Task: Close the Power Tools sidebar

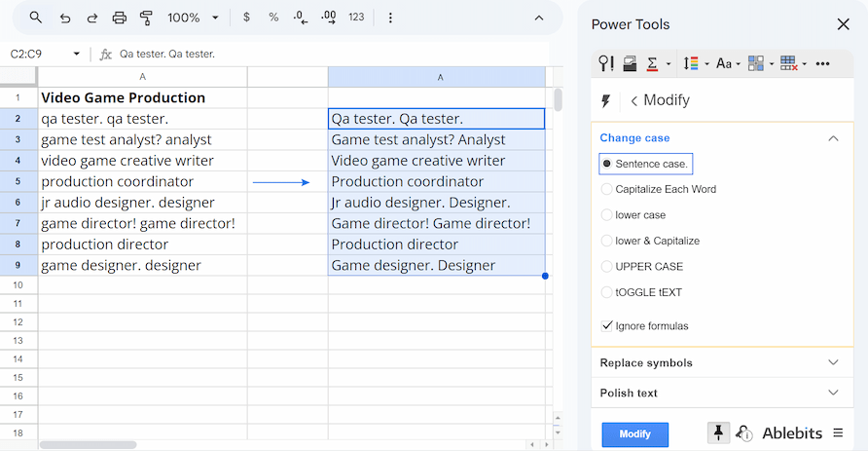Action: [x=843, y=24]
